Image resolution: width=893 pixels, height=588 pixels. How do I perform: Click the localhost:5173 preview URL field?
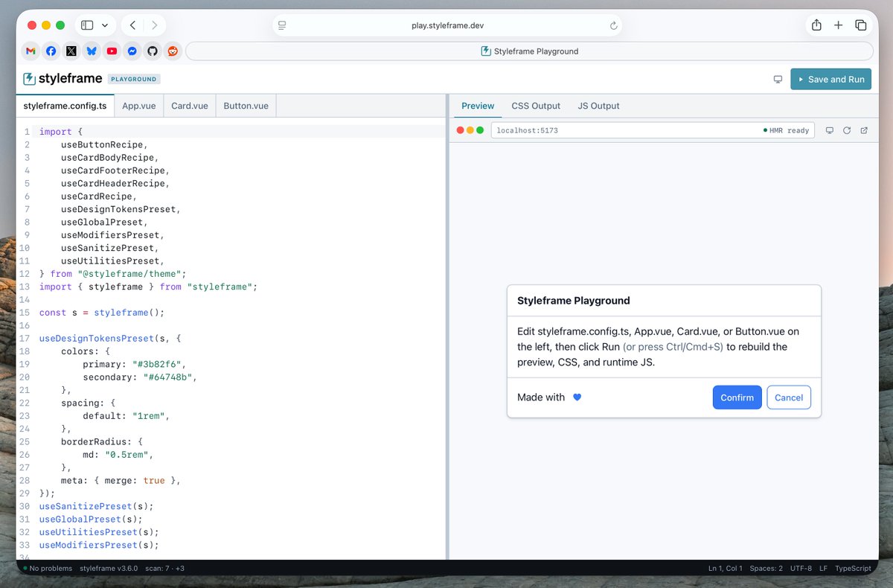(653, 130)
